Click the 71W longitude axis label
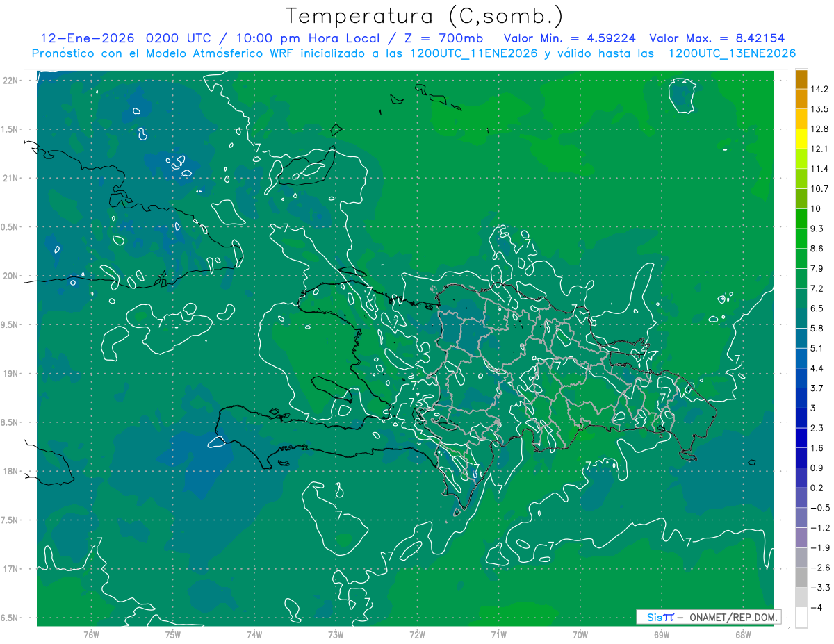This screenshot has height=644, width=834. click(x=498, y=634)
